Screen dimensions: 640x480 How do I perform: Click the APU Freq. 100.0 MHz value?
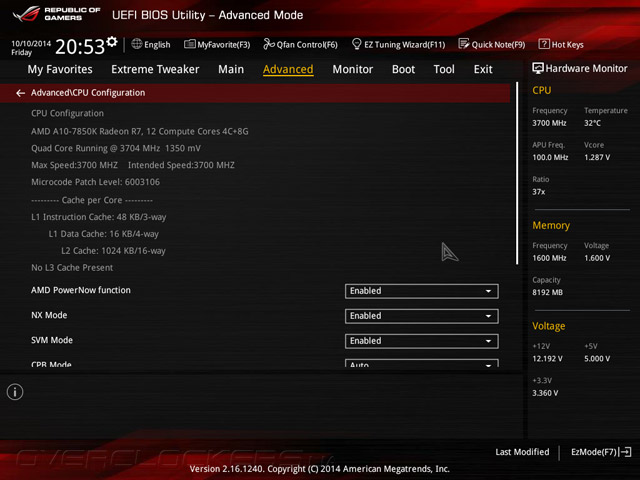pos(550,157)
